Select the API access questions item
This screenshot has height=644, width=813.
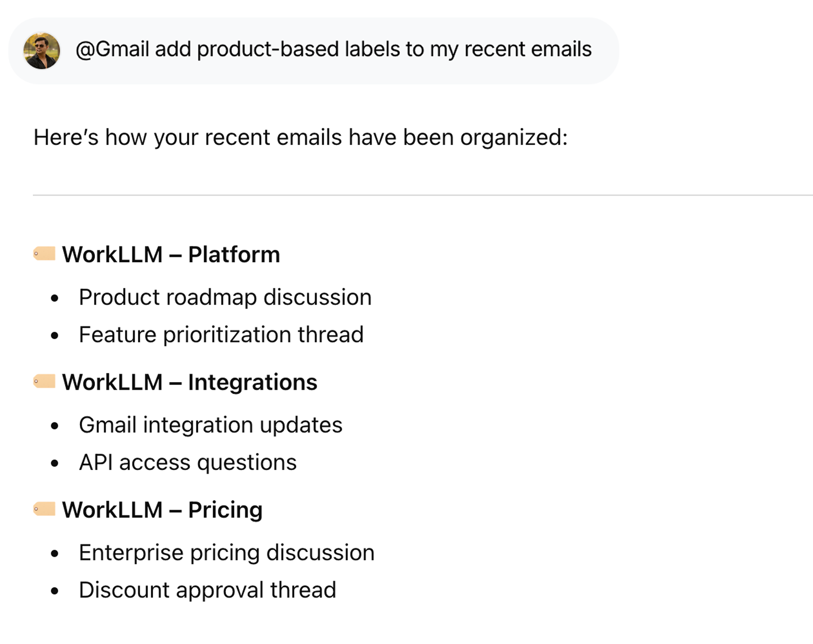coord(188,462)
